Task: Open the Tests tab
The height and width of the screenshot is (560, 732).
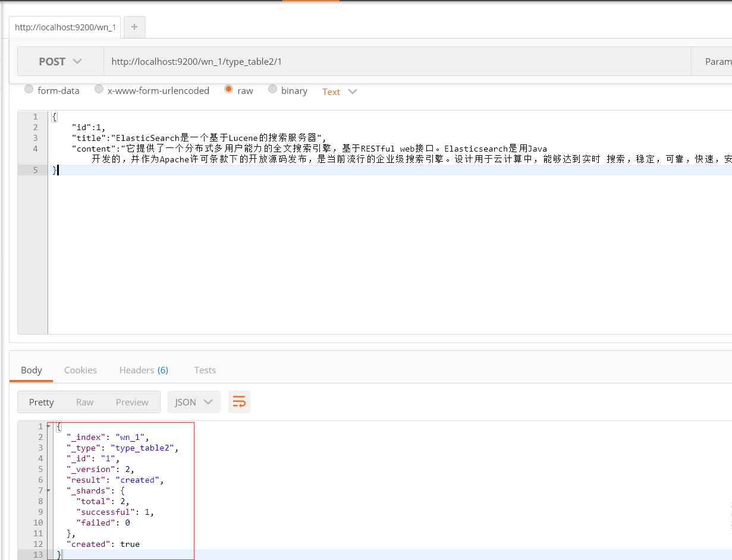Action: (205, 370)
